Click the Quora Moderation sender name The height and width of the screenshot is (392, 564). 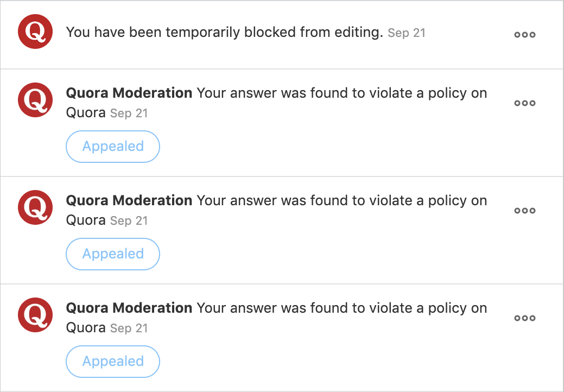(129, 93)
